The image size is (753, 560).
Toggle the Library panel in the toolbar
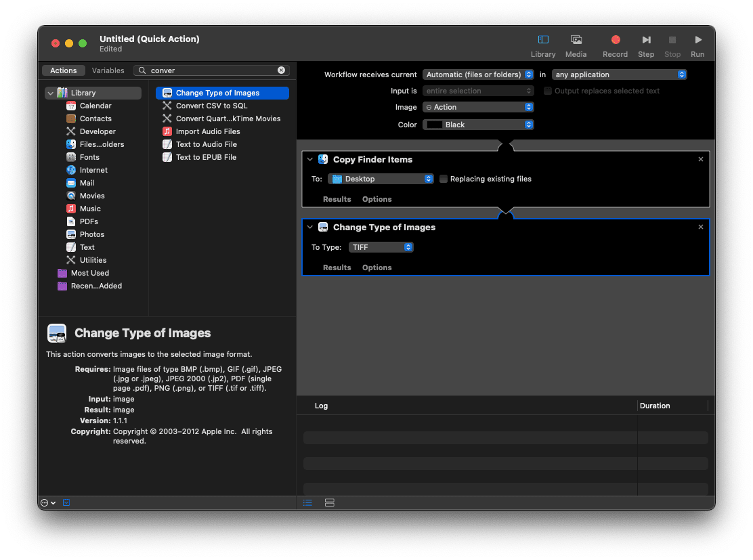(x=542, y=45)
